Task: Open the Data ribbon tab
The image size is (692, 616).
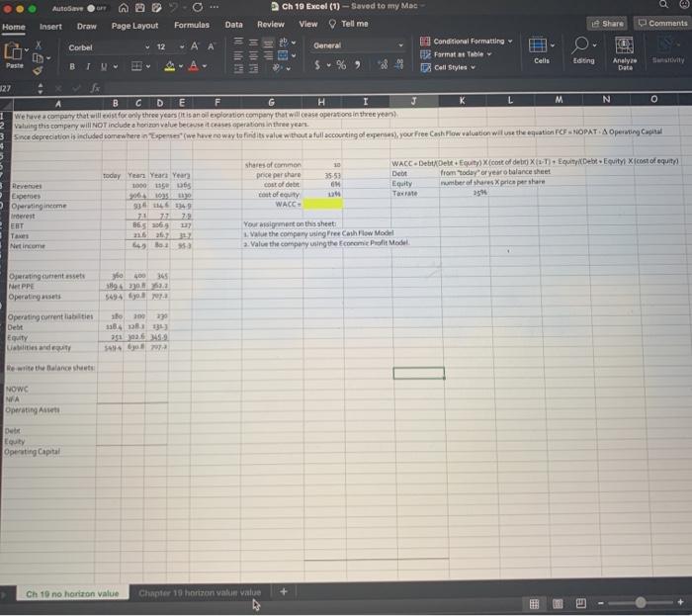Action: [x=233, y=25]
